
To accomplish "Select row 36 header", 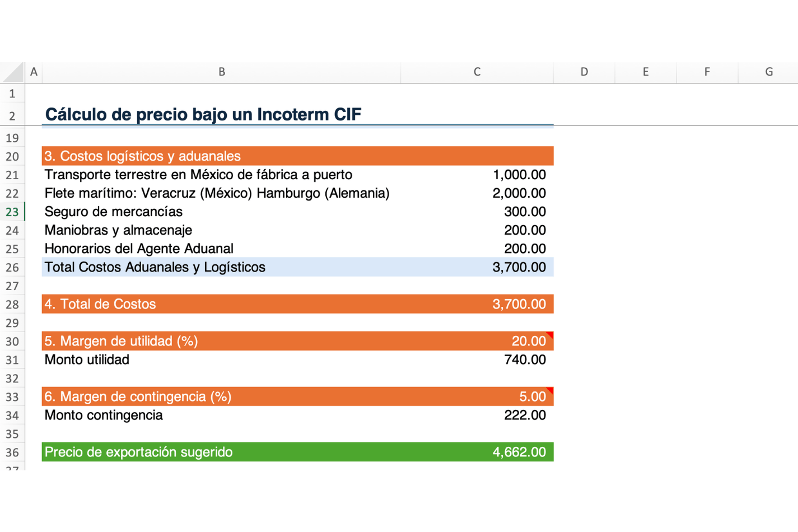I will coord(12,452).
